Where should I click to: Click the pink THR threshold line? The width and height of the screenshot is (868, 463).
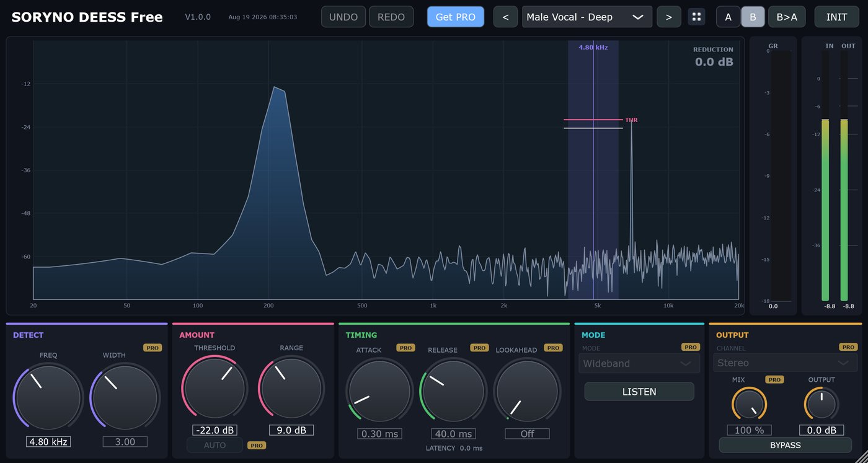[593, 120]
